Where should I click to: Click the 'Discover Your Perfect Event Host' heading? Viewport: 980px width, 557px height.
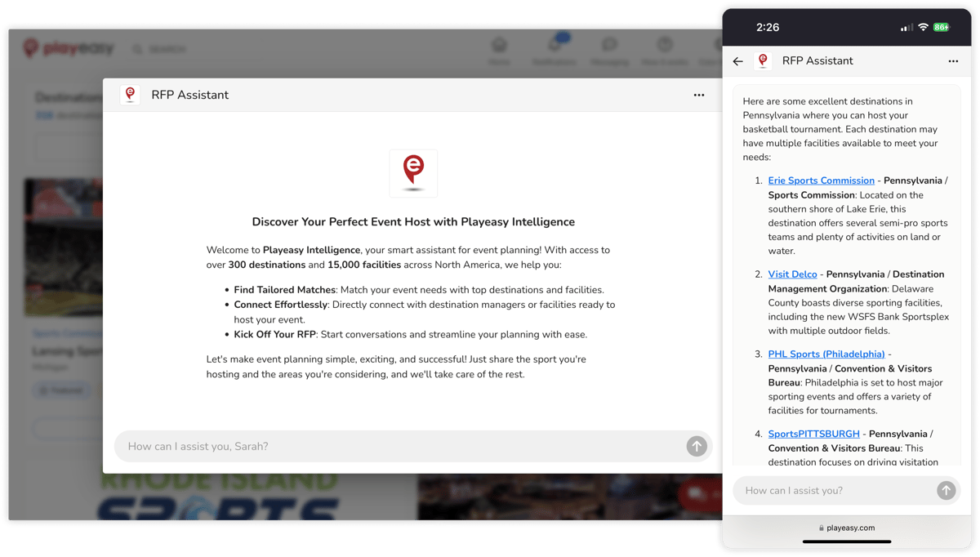click(x=413, y=222)
